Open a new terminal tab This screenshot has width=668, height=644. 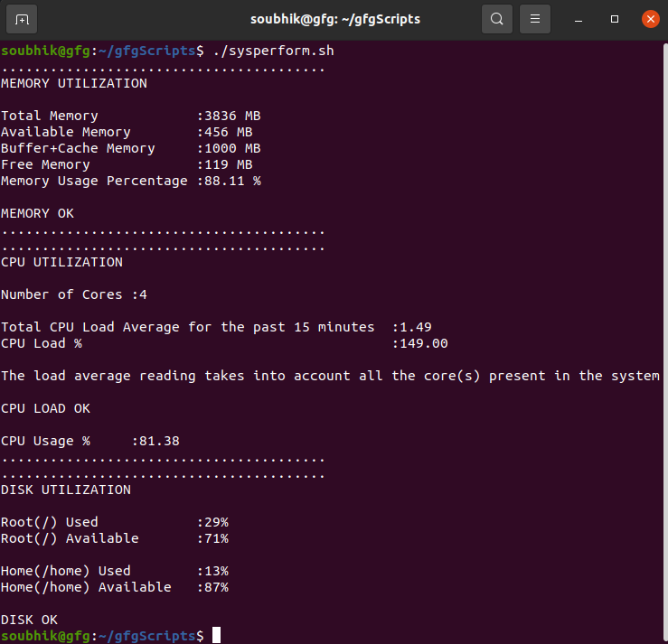[x=22, y=19]
